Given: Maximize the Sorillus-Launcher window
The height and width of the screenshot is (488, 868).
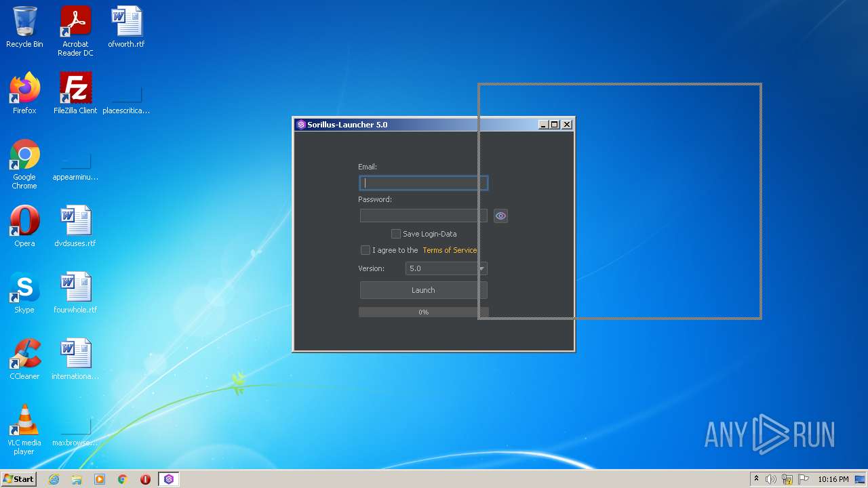Looking at the screenshot, I should coord(555,125).
